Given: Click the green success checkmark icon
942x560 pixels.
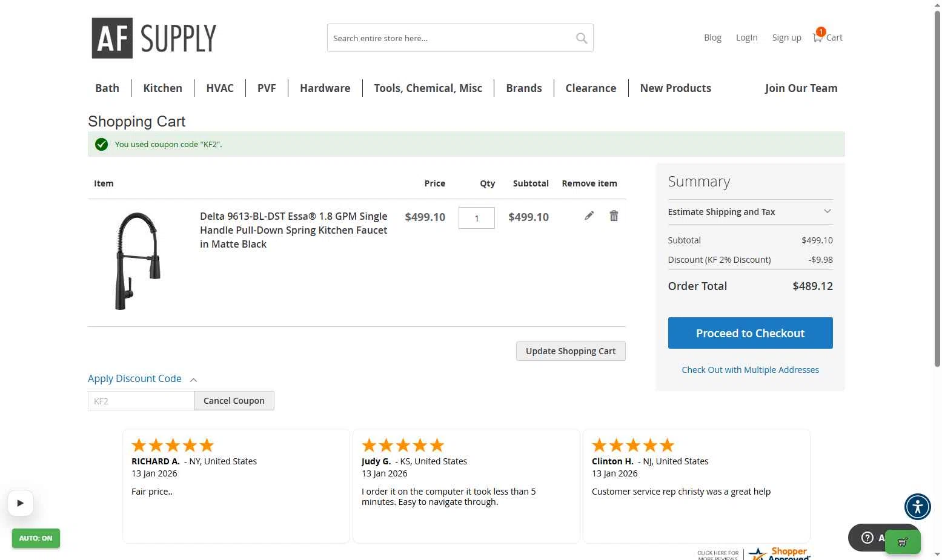Looking at the screenshot, I should pos(101,144).
